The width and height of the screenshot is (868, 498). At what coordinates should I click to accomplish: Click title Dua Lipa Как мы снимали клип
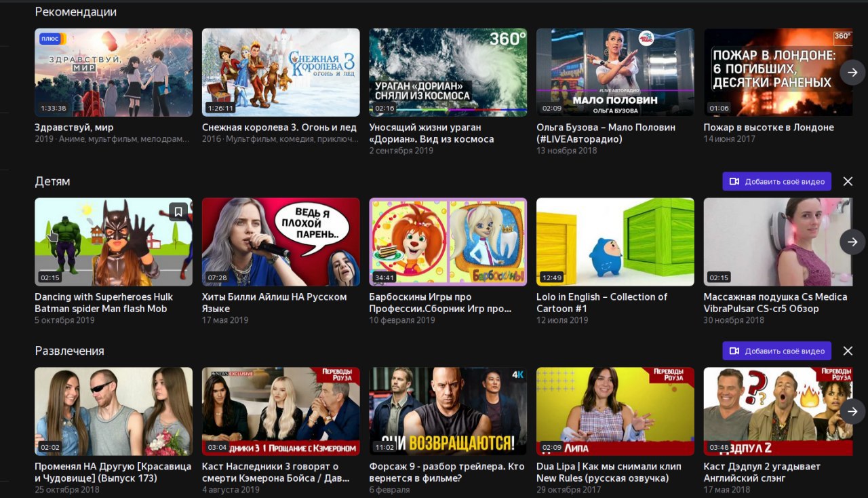(608, 472)
